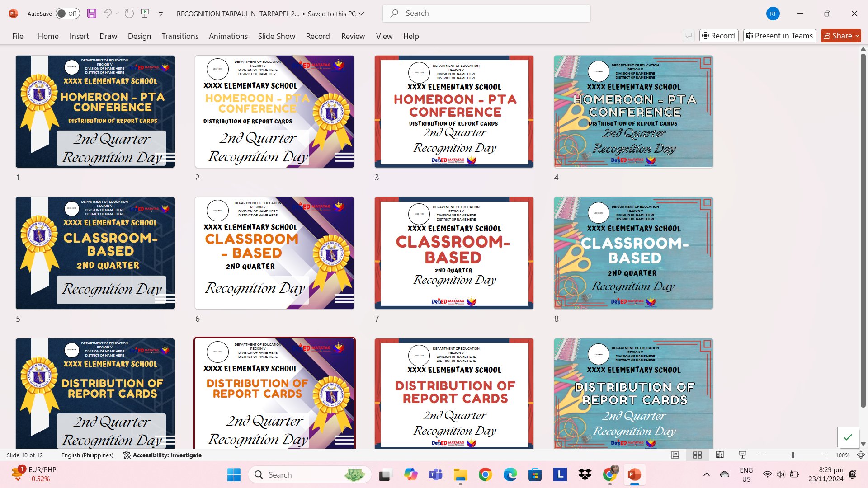
Task: Open the file name saved-location dropdown
Action: [x=361, y=14]
